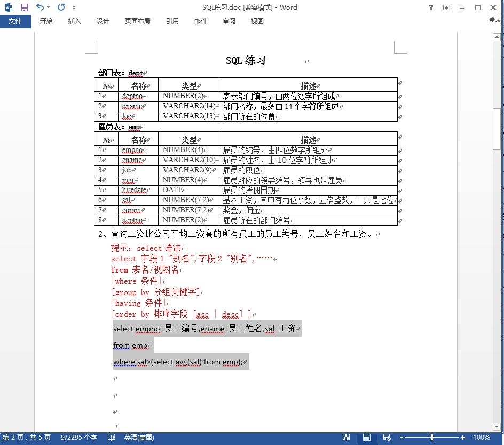Viewport: 504px width, 445px height.
Task: Switch to the 引用 (References) tab
Action: point(172,21)
